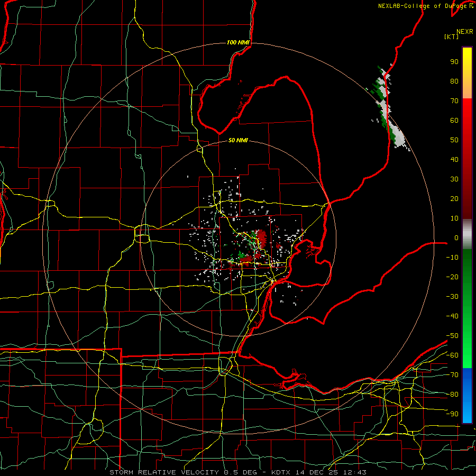Click the -80 value on the velocity scale
Viewport: 476px width, 476px height.
click(x=452, y=395)
